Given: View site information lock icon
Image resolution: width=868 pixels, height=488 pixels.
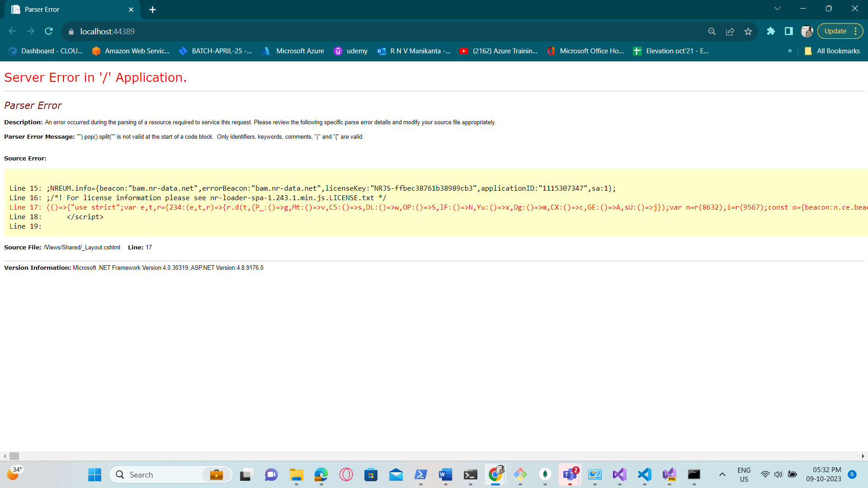Looking at the screenshot, I should coord(71,32).
